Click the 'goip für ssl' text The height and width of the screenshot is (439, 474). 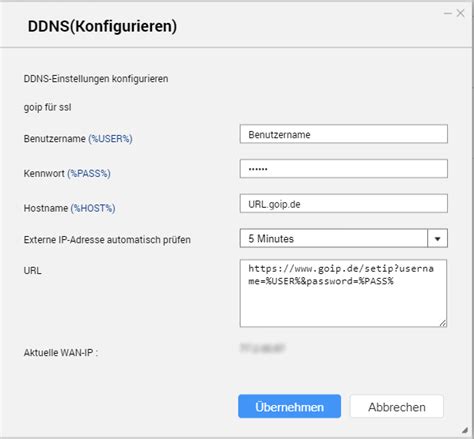coord(47,107)
